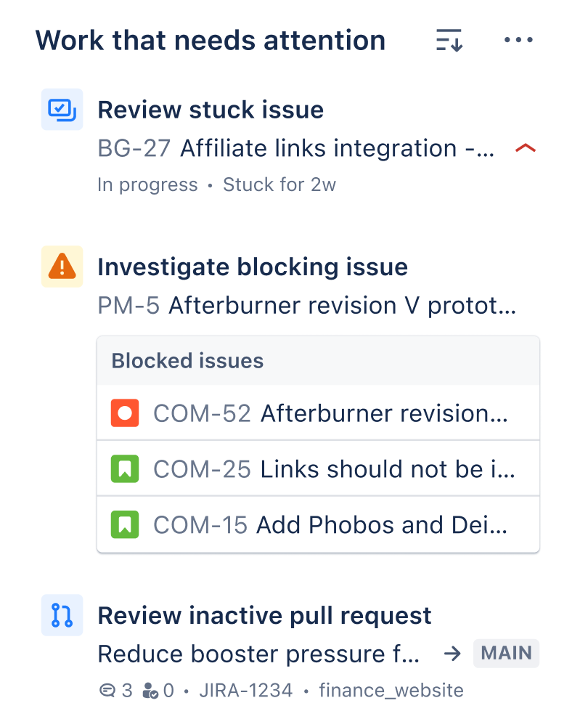Select blocked issue COM-25 Links should not be
This screenshot has height=727, width=588.
click(x=334, y=469)
